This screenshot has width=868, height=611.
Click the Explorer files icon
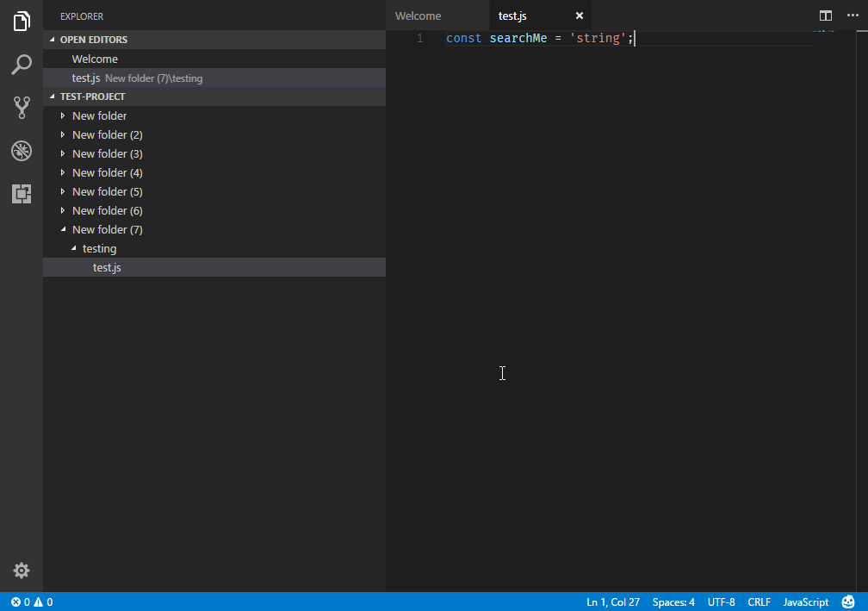[x=22, y=21]
